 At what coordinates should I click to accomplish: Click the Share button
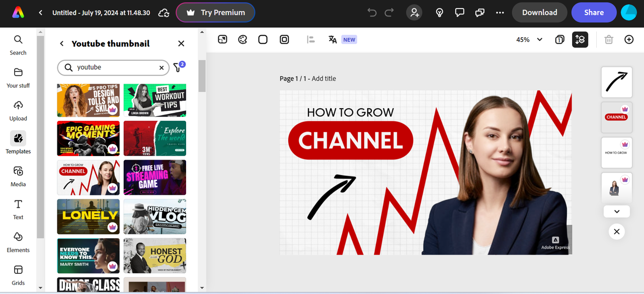594,13
